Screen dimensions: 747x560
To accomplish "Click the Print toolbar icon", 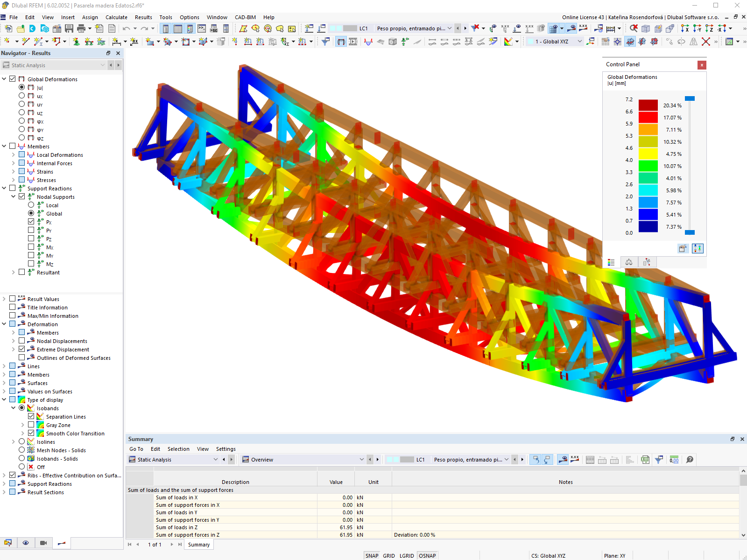I will point(81,28).
